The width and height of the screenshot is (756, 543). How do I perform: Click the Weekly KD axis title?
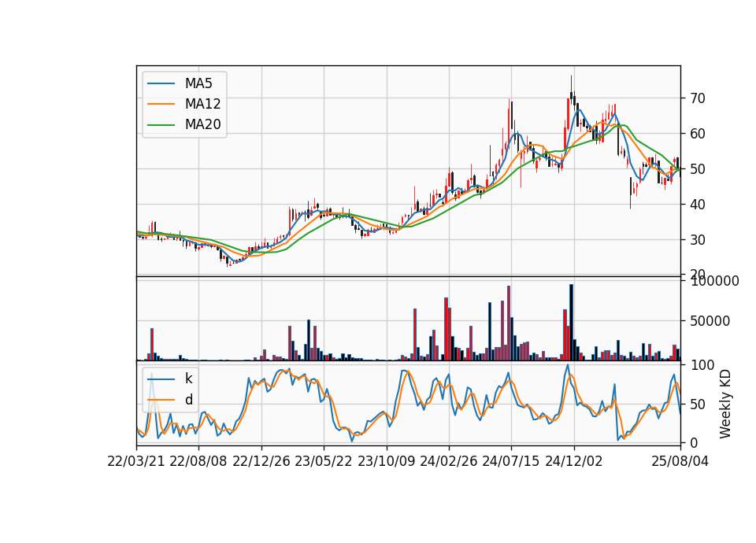724,404
